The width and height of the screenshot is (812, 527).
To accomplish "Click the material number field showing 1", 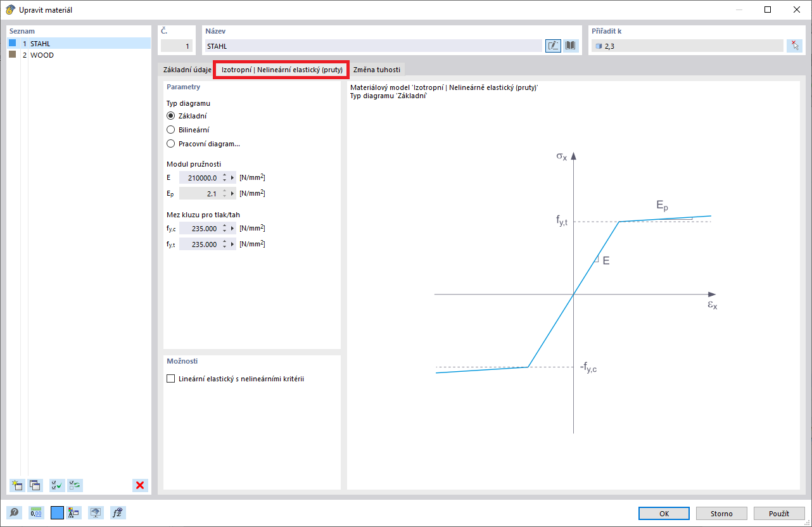I will 176,46.
